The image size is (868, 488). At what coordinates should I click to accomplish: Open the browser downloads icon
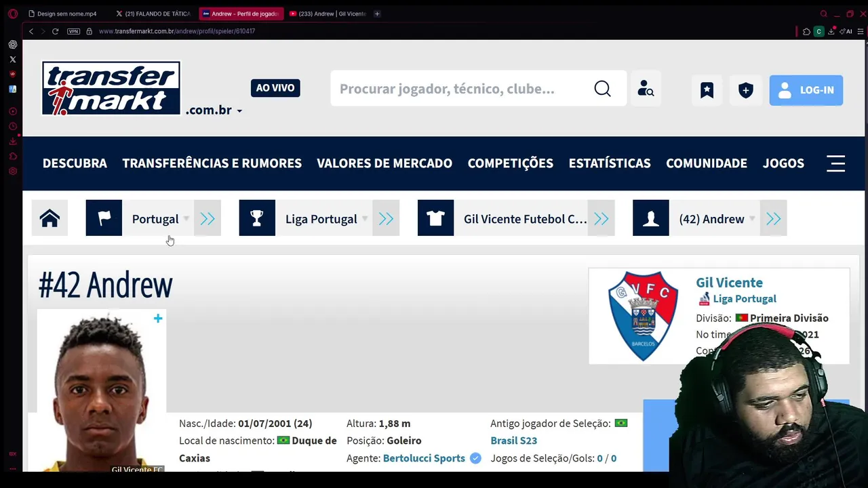pyautogui.click(x=831, y=31)
